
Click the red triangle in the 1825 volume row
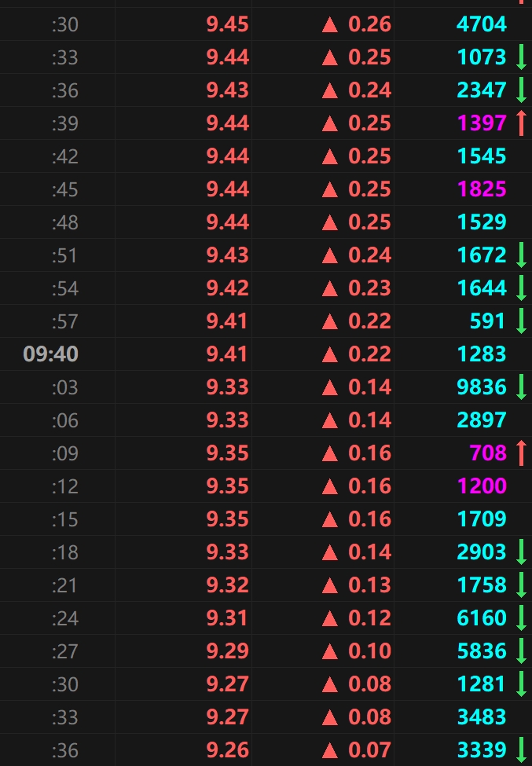coord(330,189)
